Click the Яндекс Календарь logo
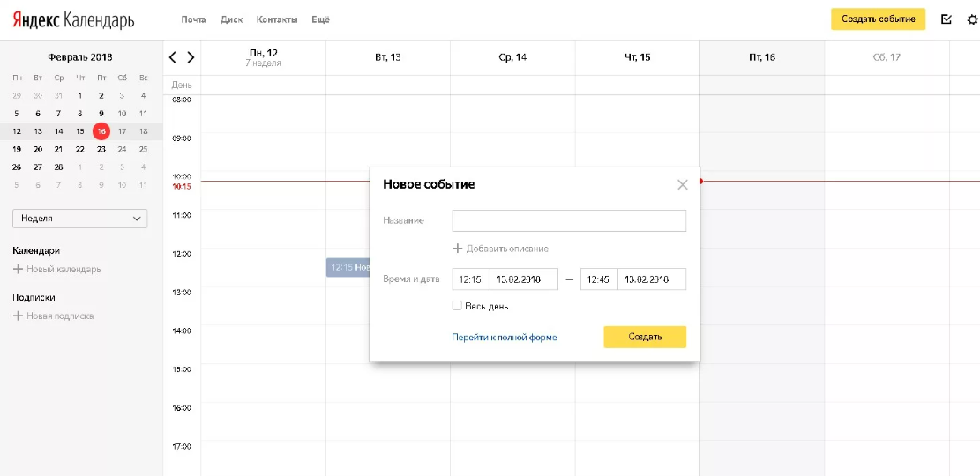980x476 pixels. [73, 20]
